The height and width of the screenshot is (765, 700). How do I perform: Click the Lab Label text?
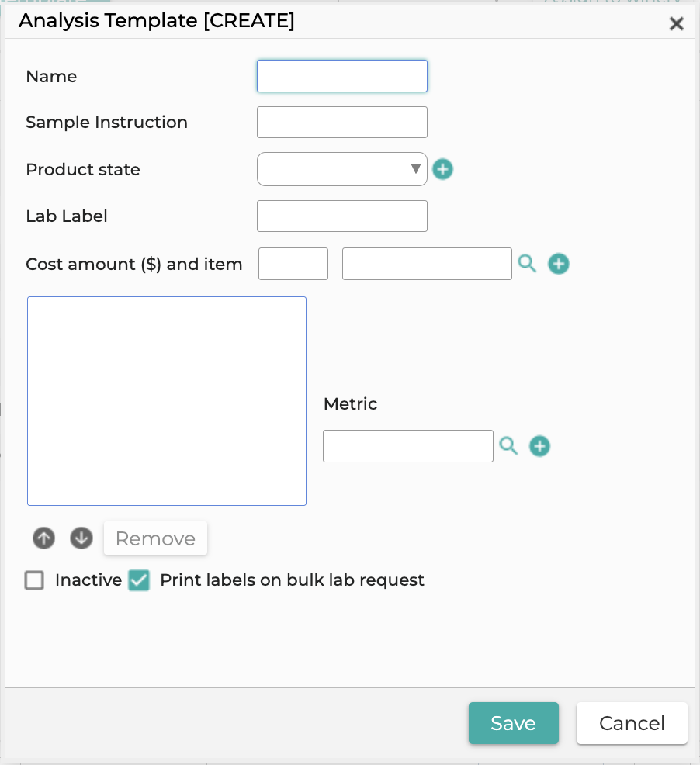(x=67, y=216)
